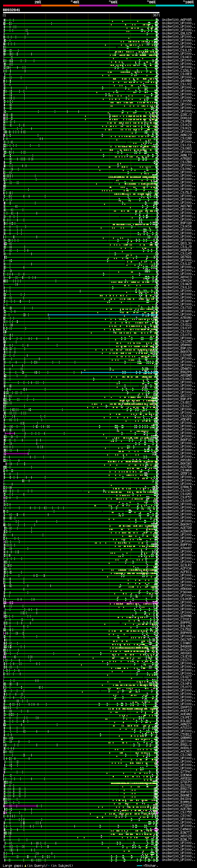Click the green ~80% identity legend bar
197x868 pixels.
pos(137,6)
